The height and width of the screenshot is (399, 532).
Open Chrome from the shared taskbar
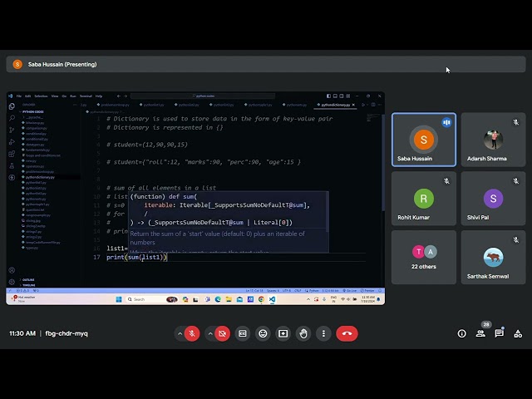(261, 299)
